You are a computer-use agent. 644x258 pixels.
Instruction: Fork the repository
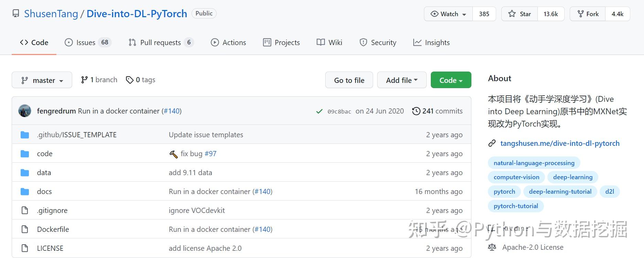click(588, 14)
